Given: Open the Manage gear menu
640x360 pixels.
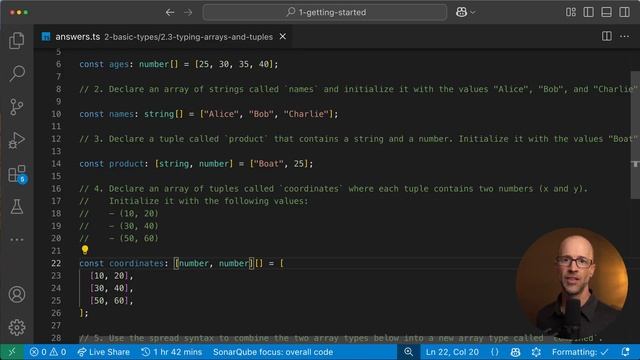Looking at the screenshot, I should [x=17, y=327].
